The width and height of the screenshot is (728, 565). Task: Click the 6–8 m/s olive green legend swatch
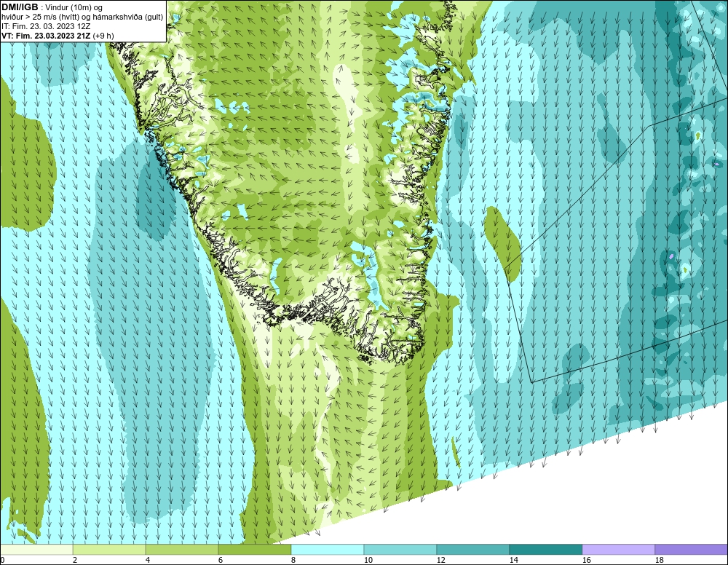click(x=254, y=550)
